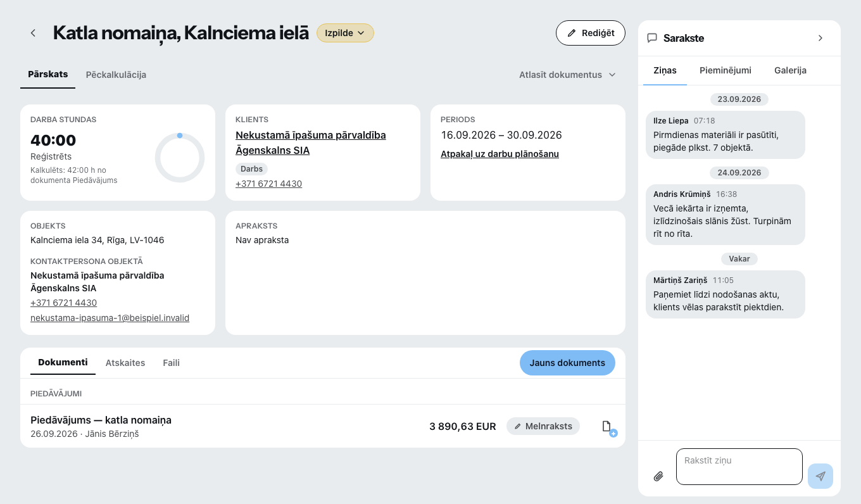Go back with the left arrow icon
This screenshot has height=504, width=861.
[33, 33]
